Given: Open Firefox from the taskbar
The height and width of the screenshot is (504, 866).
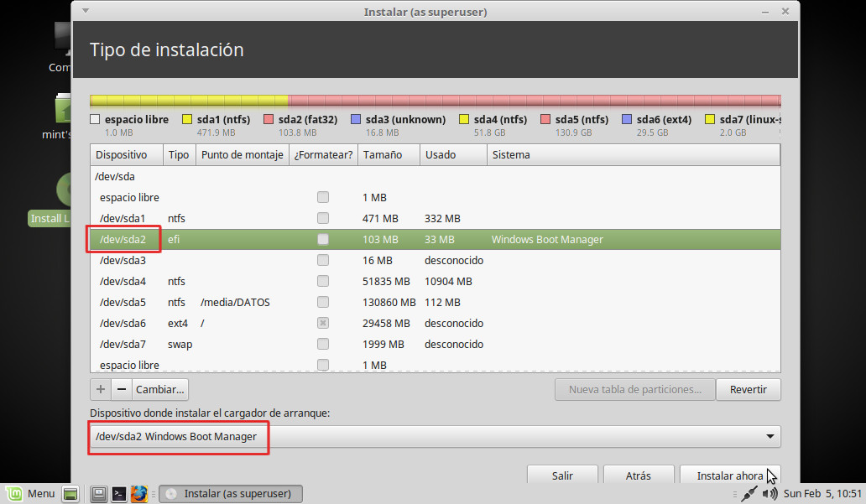Looking at the screenshot, I should tap(139, 494).
